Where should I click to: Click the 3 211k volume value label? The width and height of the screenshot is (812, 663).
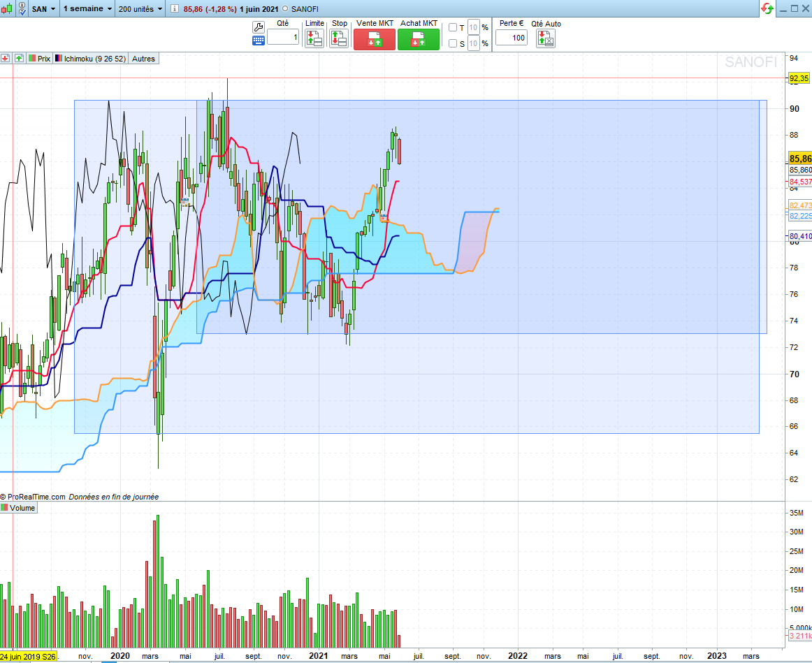(800, 636)
